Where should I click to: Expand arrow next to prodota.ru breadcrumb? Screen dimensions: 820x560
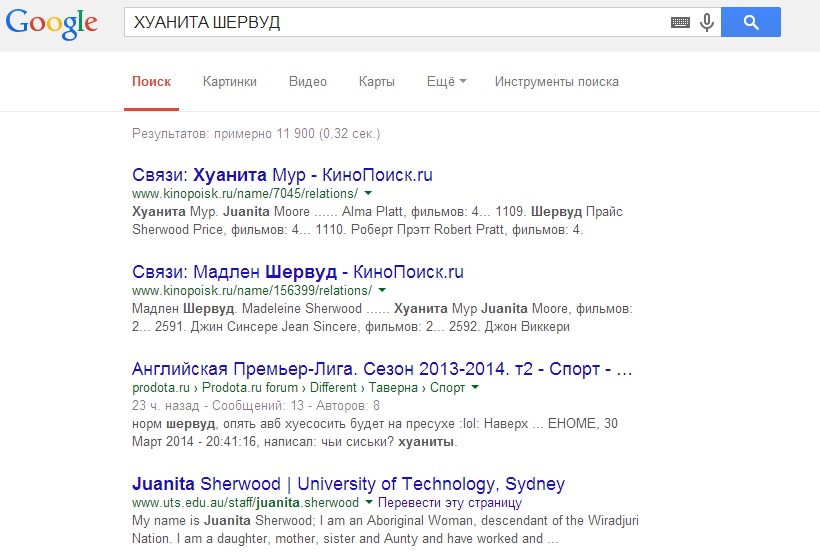point(475,387)
